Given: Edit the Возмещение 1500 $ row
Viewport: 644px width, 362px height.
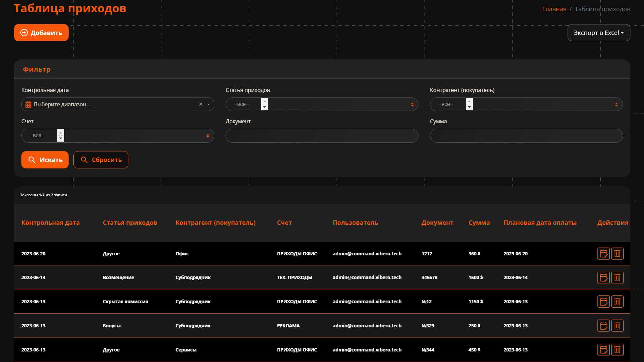Looking at the screenshot, I should click(x=604, y=278).
